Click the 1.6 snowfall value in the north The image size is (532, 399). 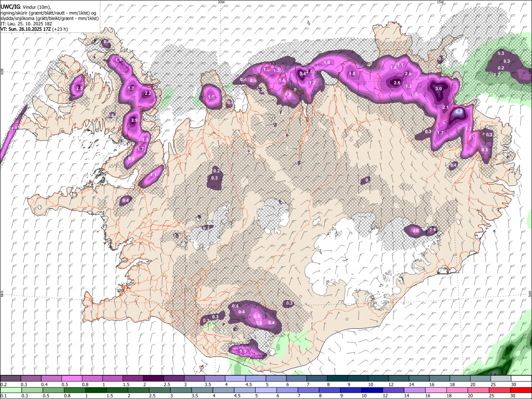pyautogui.click(x=282, y=81)
